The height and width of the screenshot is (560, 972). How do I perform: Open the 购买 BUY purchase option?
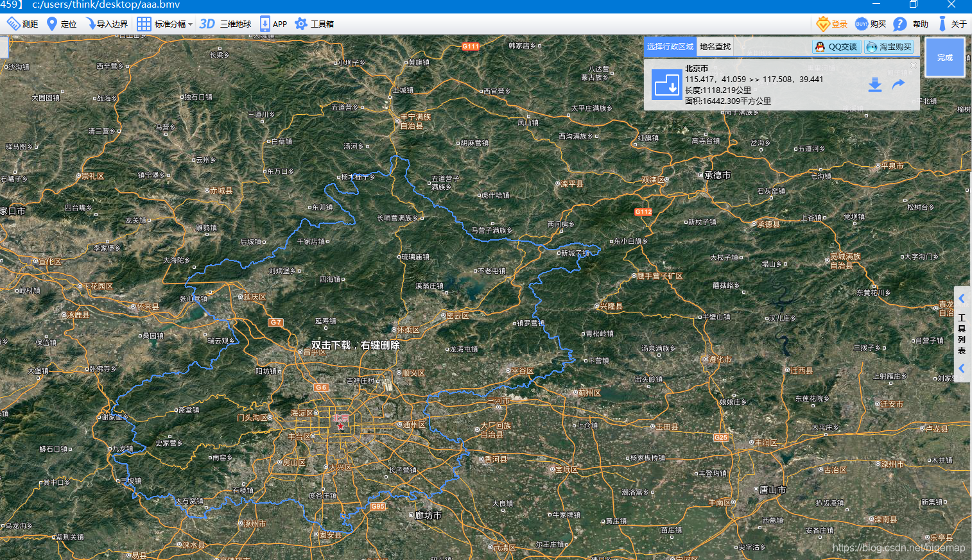[871, 24]
